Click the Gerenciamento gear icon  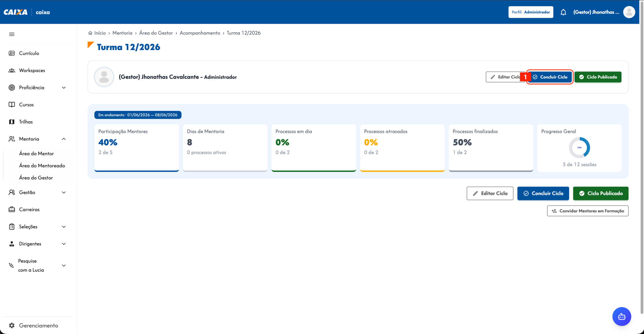pyautogui.click(x=12, y=325)
